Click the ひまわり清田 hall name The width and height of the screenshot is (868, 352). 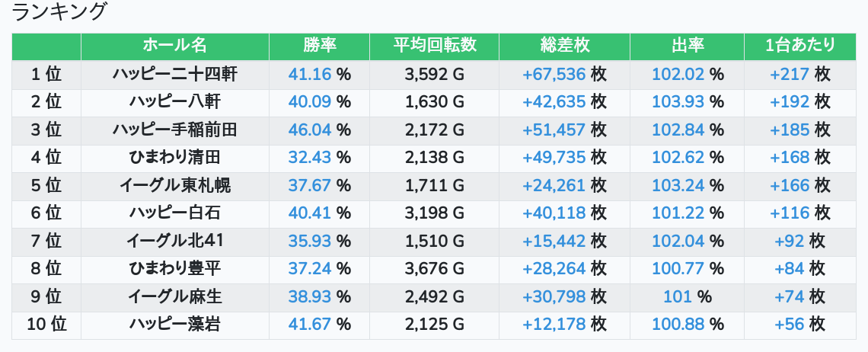[x=174, y=158]
